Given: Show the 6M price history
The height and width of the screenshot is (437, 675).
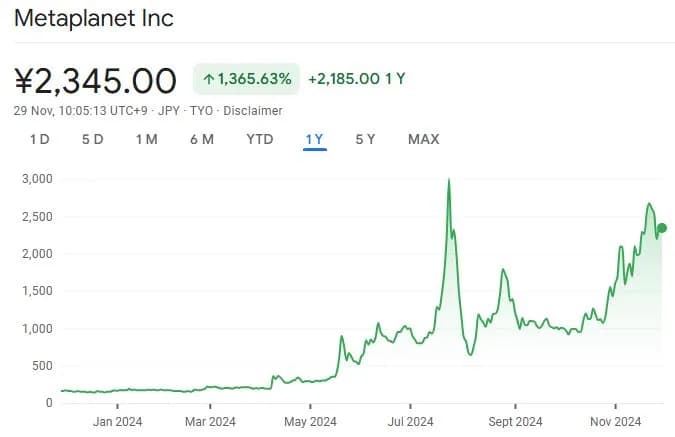Looking at the screenshot, I should (201, 139).
